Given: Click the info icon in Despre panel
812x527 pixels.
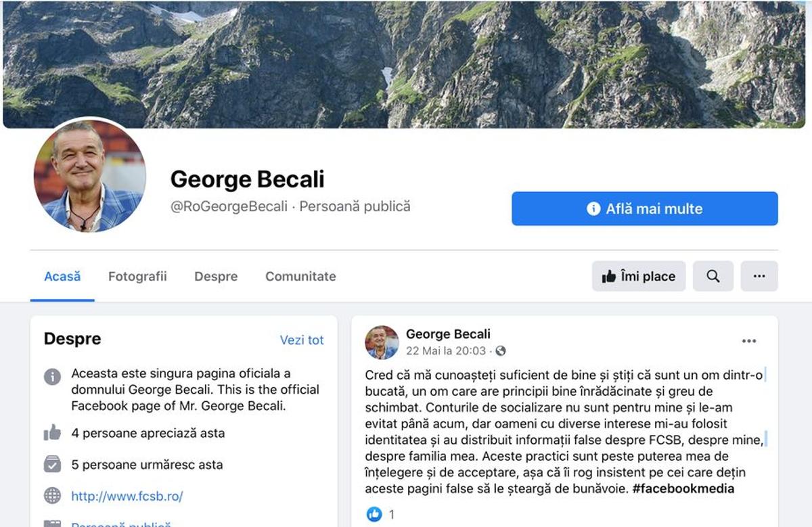Looking at the screenshot, I should [x=52, y=377].
